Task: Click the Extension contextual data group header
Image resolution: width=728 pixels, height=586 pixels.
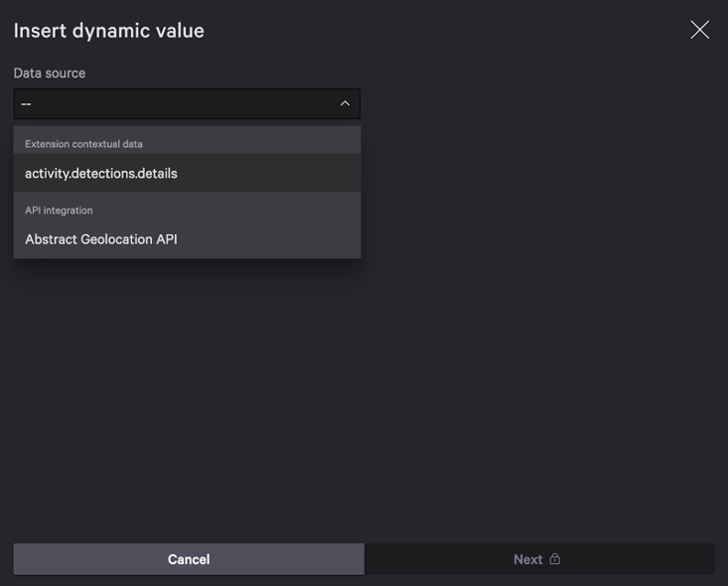Action: point(83,144)
